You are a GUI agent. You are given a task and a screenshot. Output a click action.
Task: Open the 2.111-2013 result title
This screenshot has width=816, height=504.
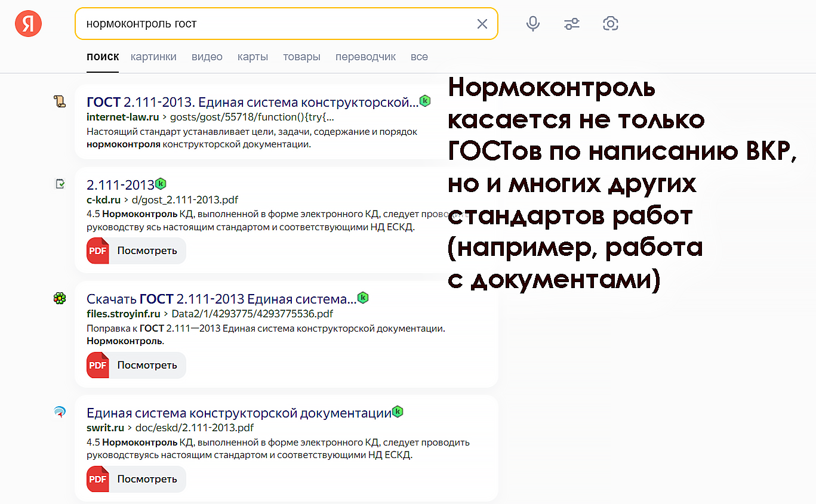tap(120, 185)
